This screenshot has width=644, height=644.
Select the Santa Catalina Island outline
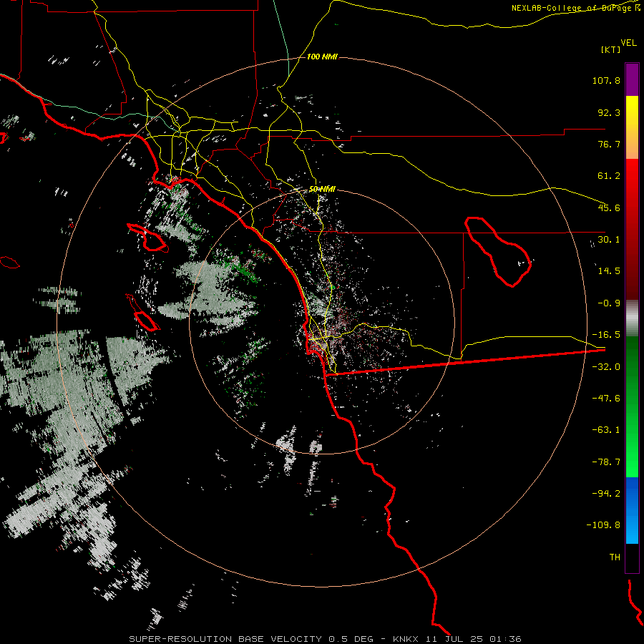[147, 238]
